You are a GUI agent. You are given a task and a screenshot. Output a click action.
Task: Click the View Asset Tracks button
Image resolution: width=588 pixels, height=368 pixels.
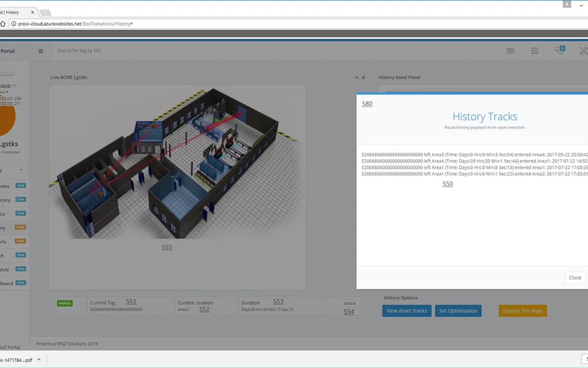(407, 311)
